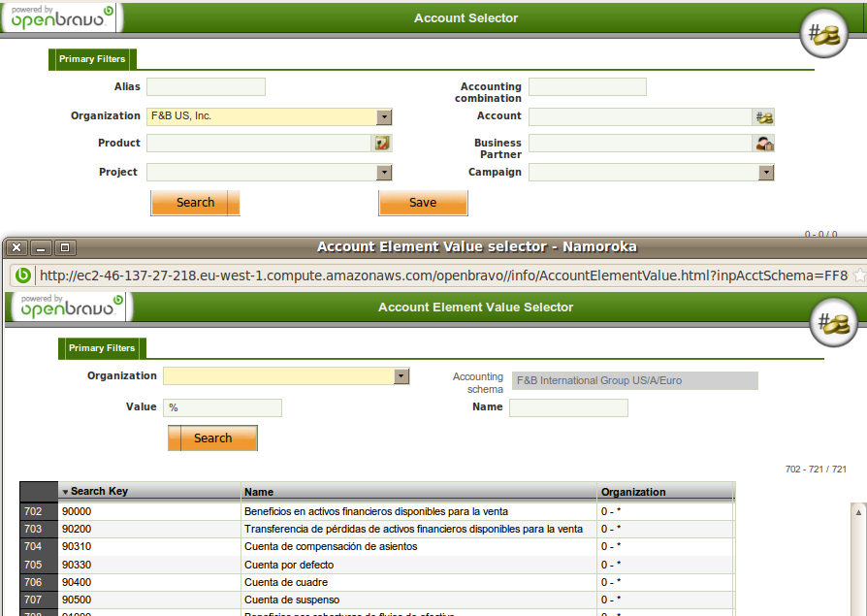The image size is (867, 616).
Task: Click the browser URL address bar
Action: pyautogui.click(x=443, y=276)
